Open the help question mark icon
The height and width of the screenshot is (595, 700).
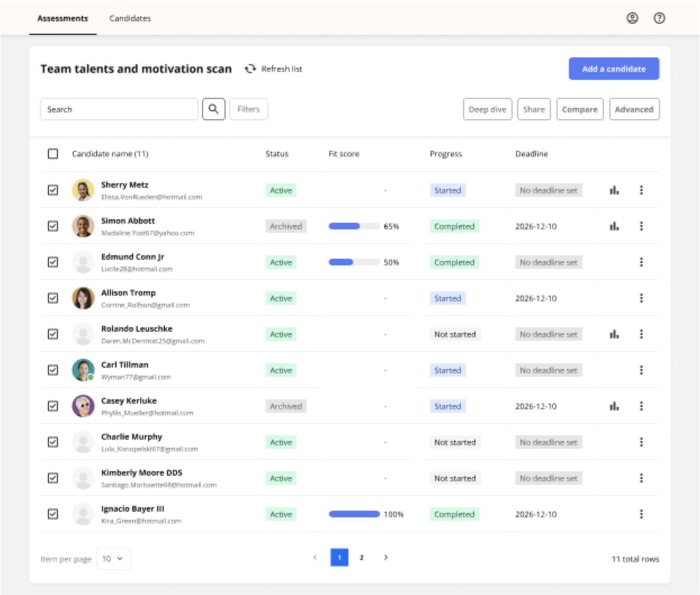tap(659, 18)
